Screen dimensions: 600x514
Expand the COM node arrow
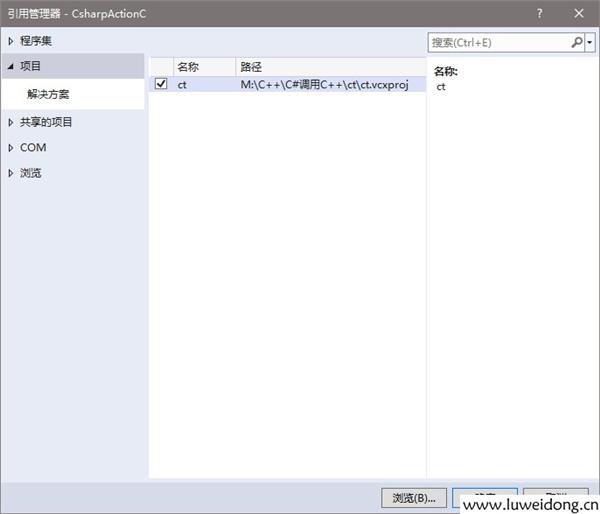coord(11,148)
